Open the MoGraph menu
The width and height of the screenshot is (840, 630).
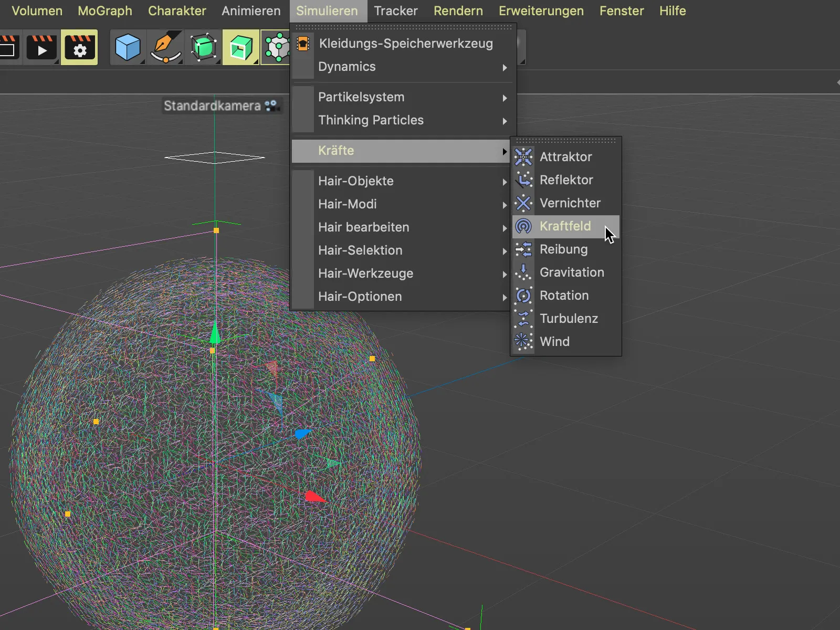[105, 11]
